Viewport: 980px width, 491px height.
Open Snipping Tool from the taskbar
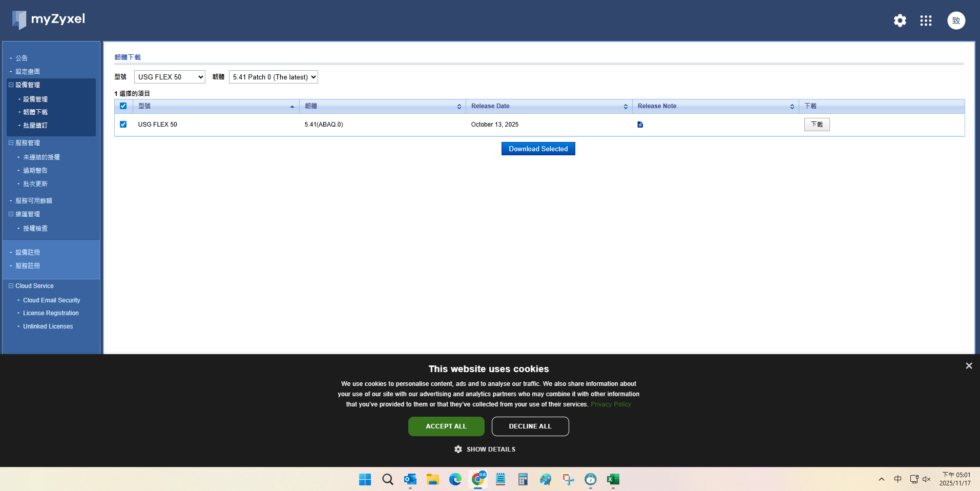coord(568,479)
